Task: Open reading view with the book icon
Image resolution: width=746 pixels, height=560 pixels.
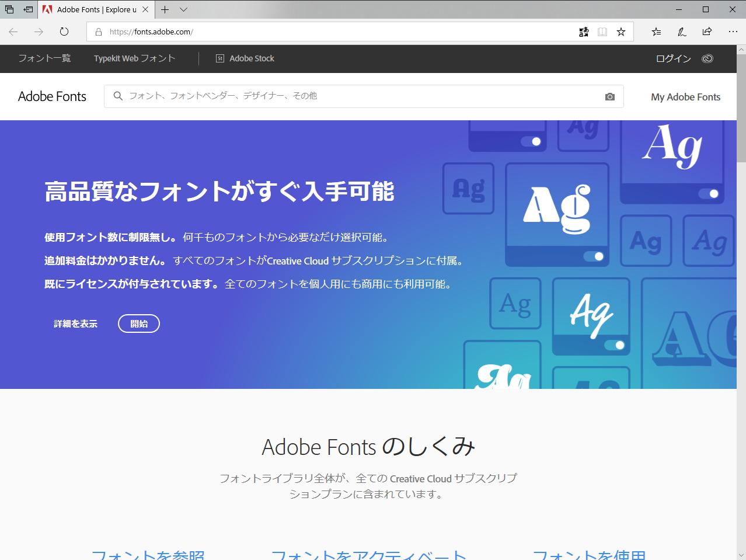Action: click(x=602, y=32)
